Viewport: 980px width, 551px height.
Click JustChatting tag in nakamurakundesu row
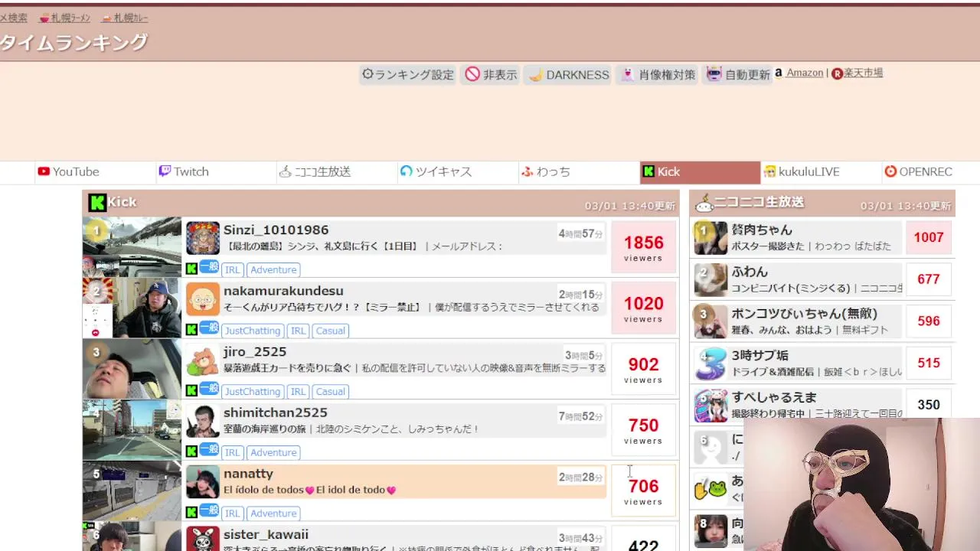(x=253, y=331)
